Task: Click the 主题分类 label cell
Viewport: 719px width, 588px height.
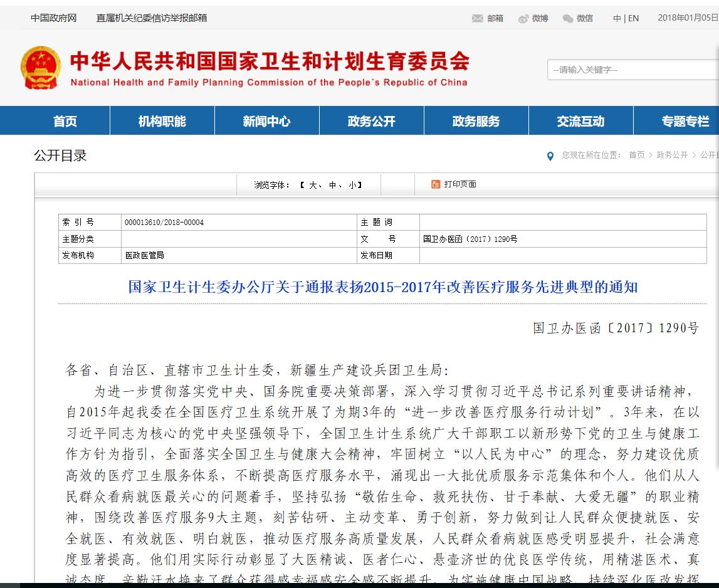Action: click(x=90, y=239)
